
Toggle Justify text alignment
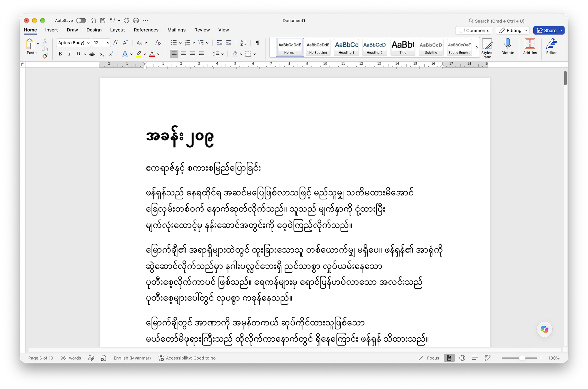click(202, 54)
